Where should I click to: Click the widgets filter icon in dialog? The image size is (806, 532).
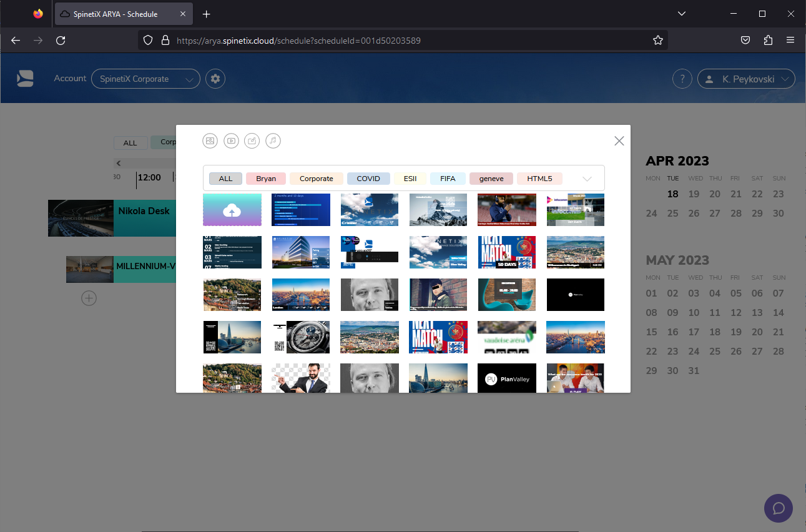click(x=252, y=141)
